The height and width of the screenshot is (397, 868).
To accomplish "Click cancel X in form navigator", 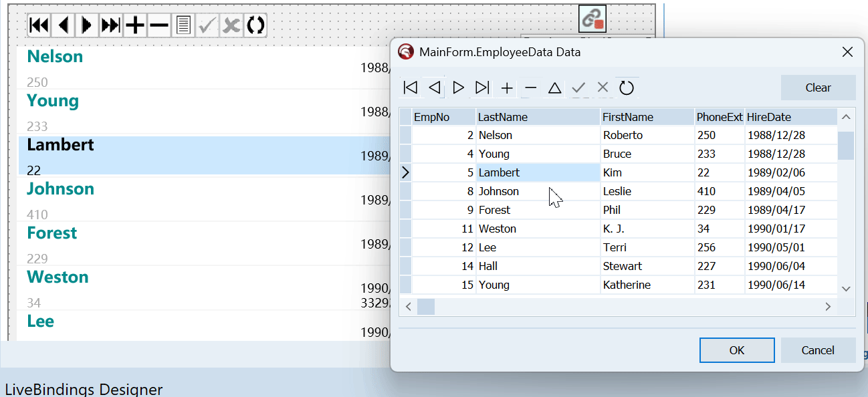I will [231, 25].
